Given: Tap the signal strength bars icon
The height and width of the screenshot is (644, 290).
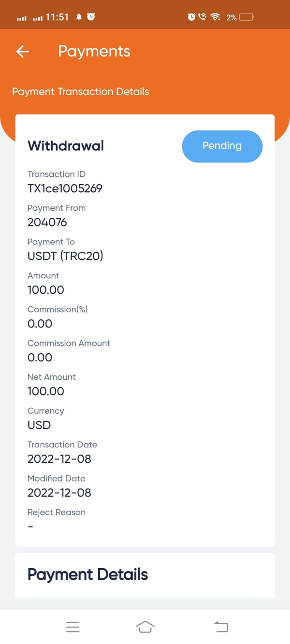Looking at the screenshot, I should point(22,18).
